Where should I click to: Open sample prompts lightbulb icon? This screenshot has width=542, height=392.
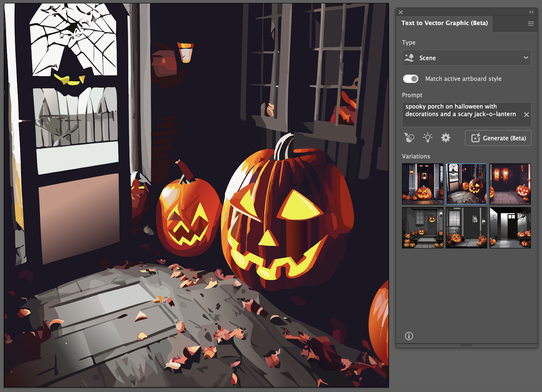point(428,138)
